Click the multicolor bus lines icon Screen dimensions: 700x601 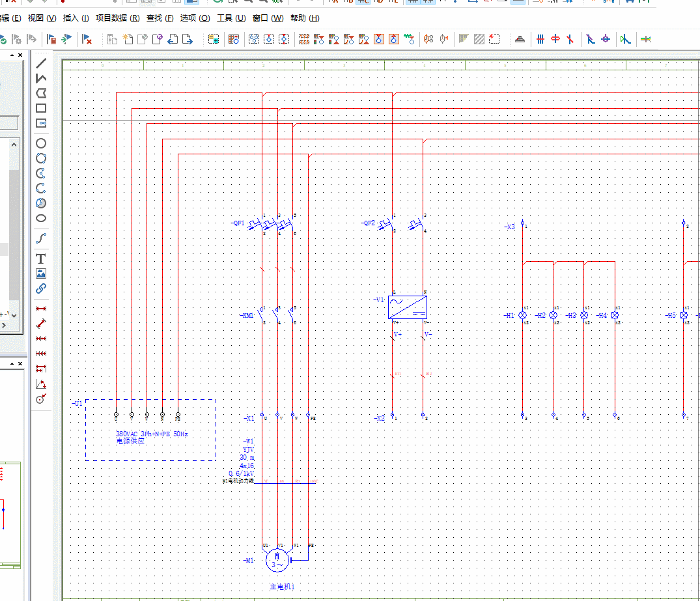645,39
